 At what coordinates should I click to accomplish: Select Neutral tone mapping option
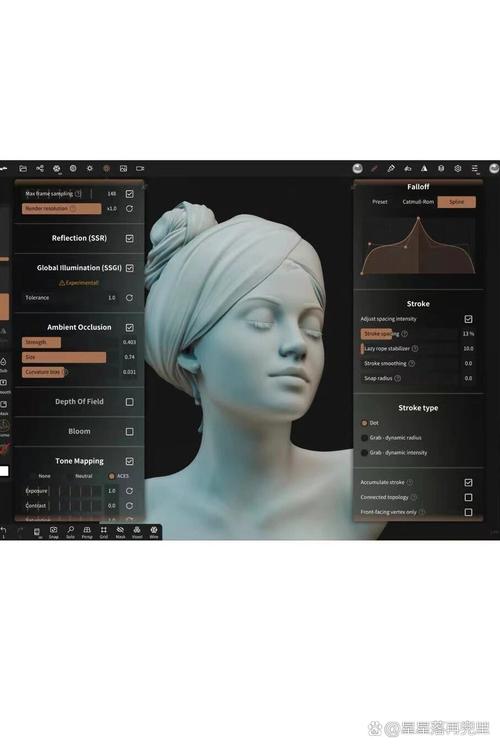[84, 476]
